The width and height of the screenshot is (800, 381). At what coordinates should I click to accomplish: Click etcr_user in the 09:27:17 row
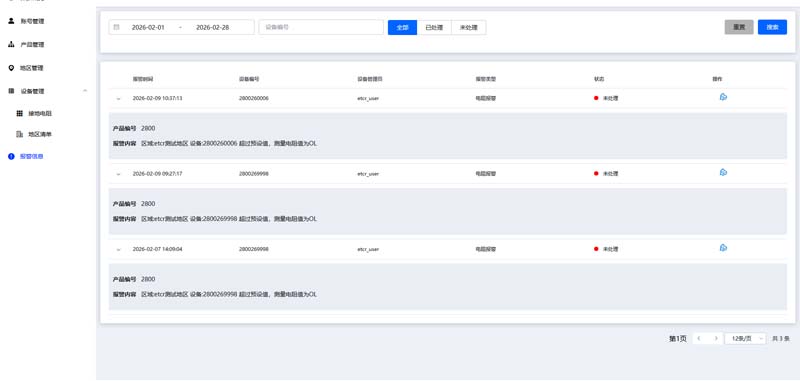point(368,173)
